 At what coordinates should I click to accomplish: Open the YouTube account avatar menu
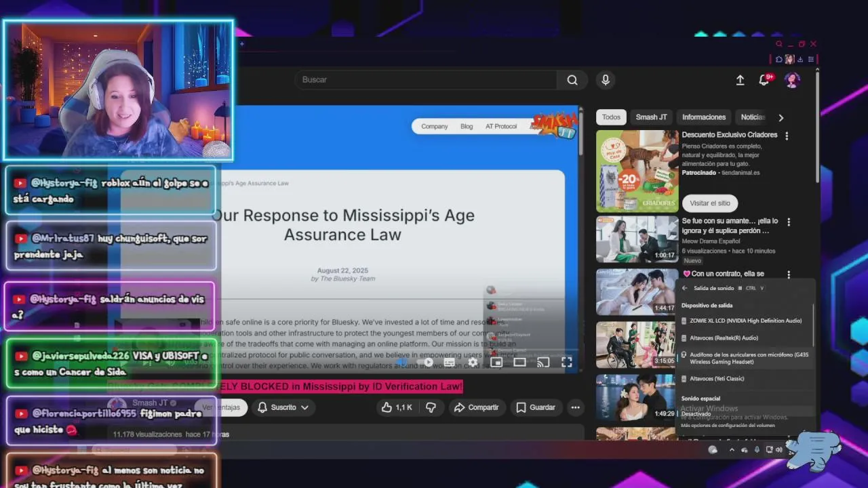click(x=792, y=80)
